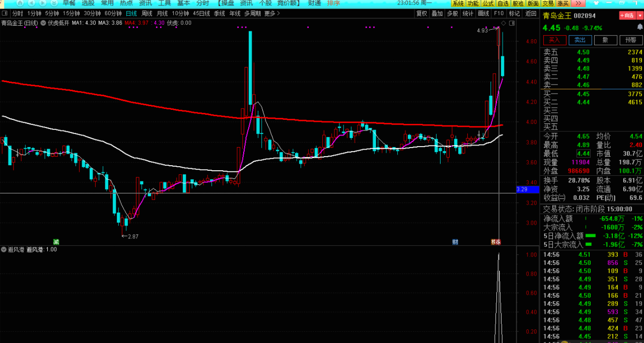This screenshot has height=343, width=644.
Task: Open the 基本 menu
Action: (x=184, y=3)
